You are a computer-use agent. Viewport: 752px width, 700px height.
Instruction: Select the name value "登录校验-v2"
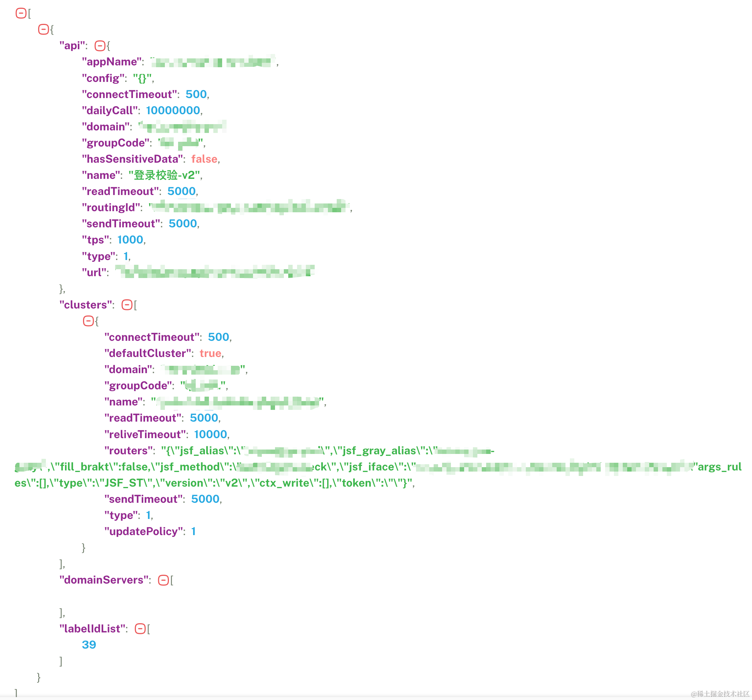coord(164,175)
